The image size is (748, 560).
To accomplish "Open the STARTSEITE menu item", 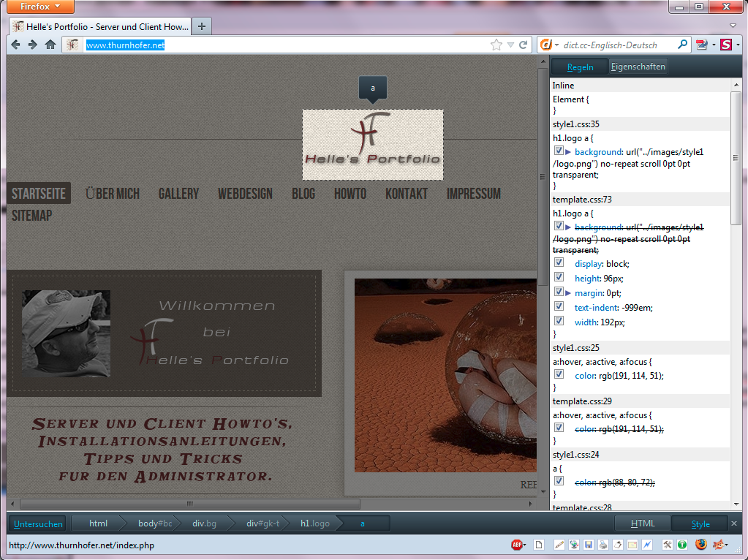I will [39, 194].
